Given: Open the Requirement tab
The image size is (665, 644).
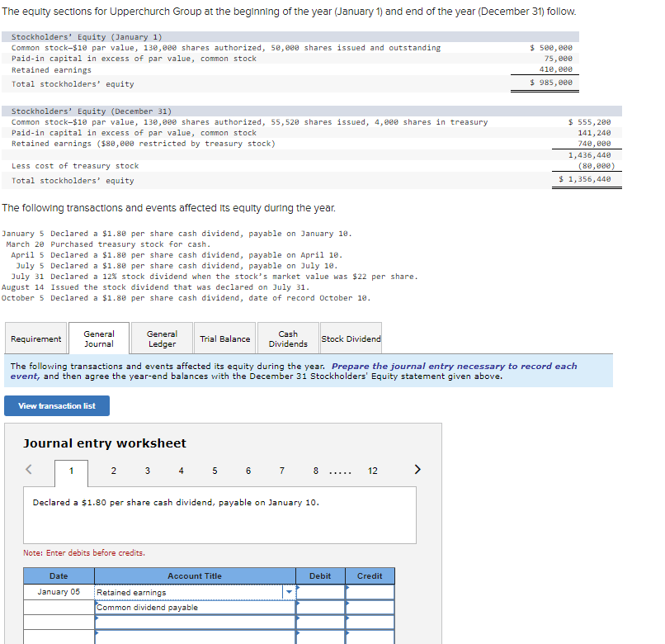Looking at the screenshot, I should click(36, 339).
